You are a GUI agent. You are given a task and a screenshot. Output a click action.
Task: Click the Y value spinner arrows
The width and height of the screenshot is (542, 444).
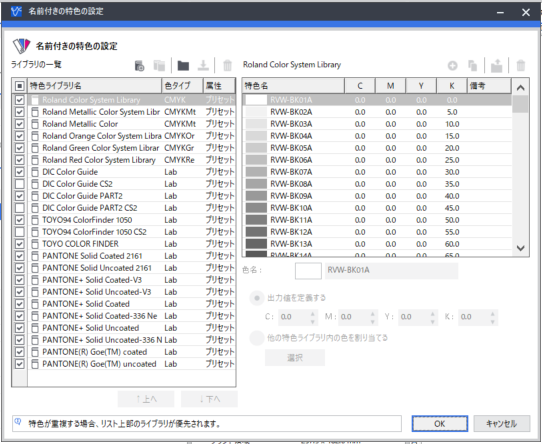[x=432, y=317]
